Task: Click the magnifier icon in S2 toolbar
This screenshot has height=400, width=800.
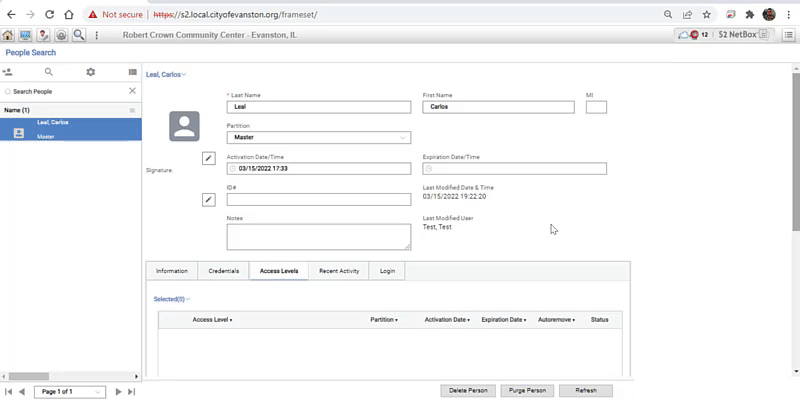Action: tap(78, 35)
